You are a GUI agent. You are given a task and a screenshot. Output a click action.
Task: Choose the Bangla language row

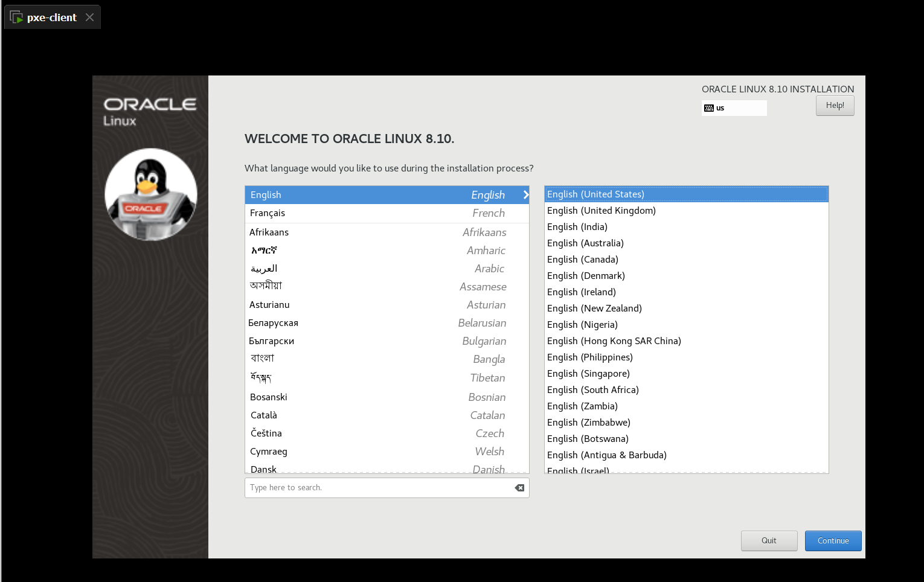coord(387,359)
